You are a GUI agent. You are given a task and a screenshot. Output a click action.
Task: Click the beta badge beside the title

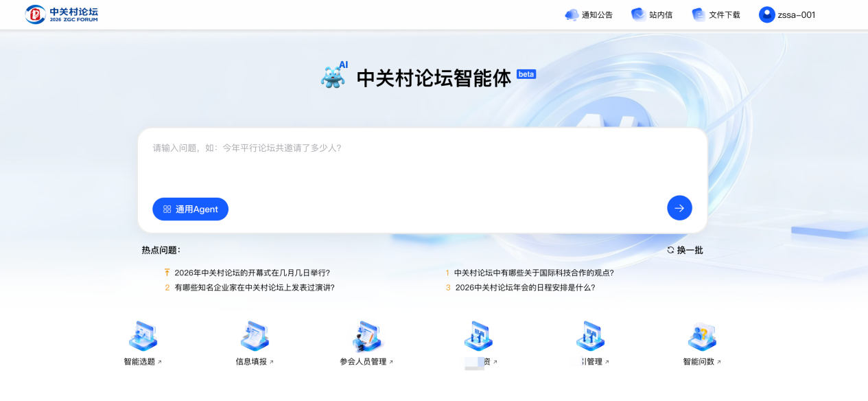click(526, 74)
